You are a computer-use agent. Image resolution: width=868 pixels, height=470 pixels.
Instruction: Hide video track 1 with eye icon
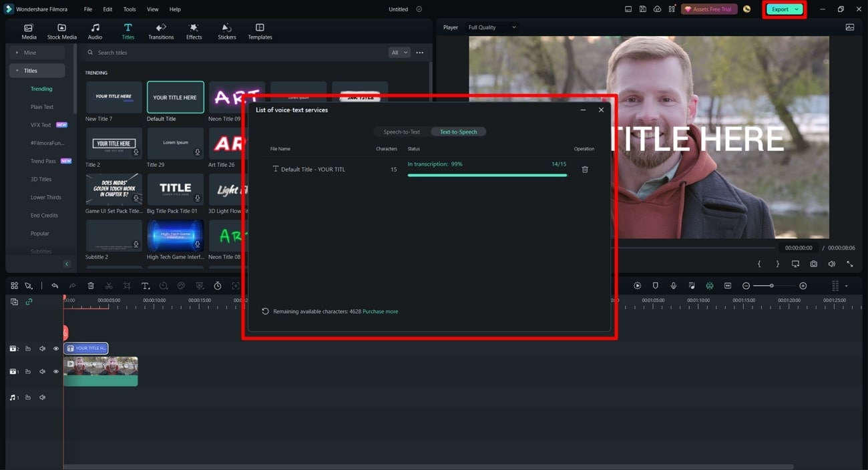coord(56,371)
